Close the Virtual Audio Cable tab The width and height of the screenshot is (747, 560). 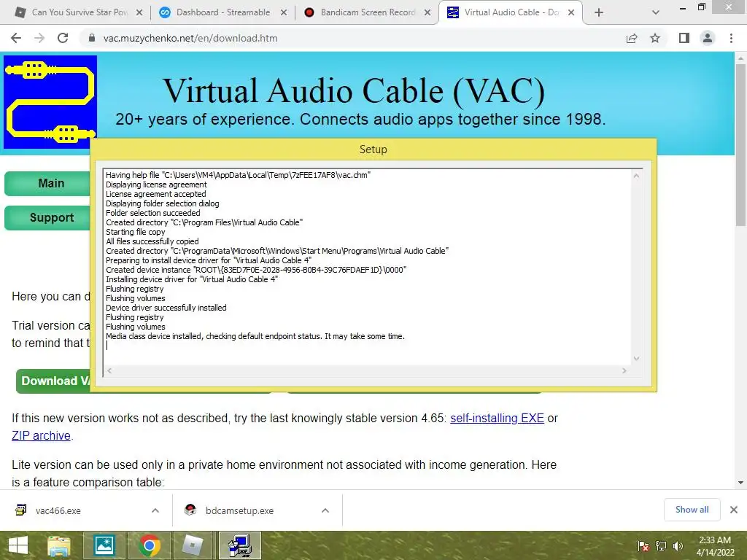570,13
